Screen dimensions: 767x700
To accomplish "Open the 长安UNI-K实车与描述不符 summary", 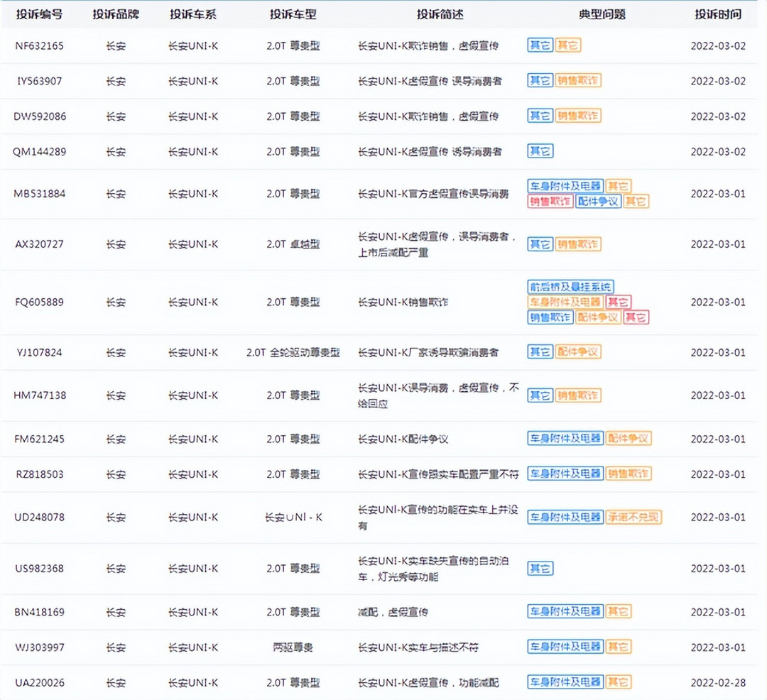I will (x=418, y=647).
